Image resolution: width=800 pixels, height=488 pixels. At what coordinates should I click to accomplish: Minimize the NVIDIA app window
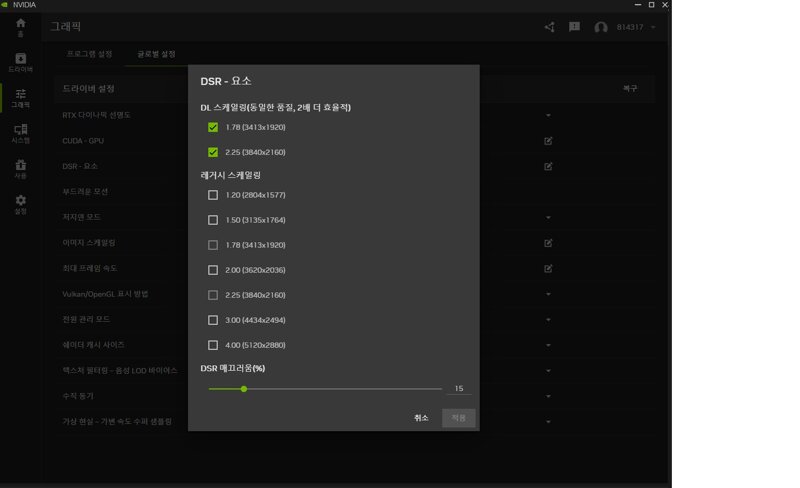(638, 5)
